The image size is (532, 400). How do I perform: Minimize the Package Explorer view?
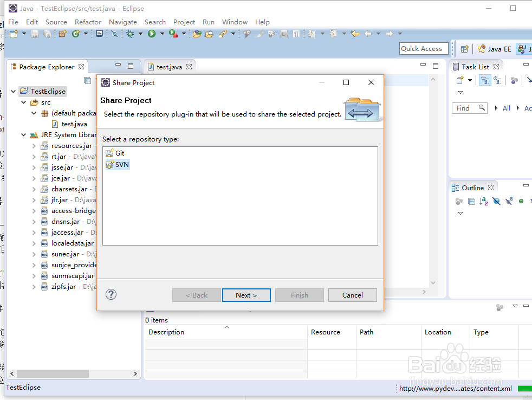tap(118, 65)
